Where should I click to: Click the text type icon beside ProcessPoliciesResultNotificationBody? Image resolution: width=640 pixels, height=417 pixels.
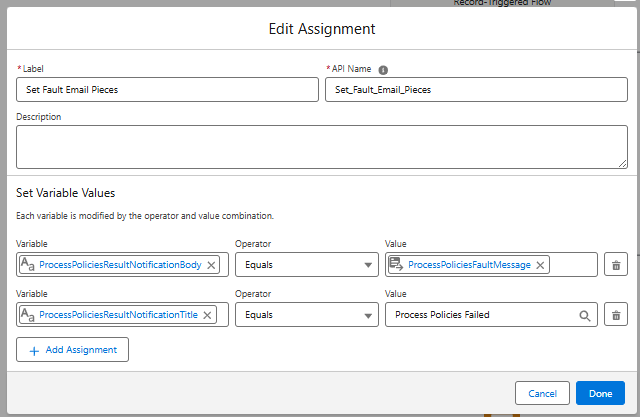coord(28,265)
